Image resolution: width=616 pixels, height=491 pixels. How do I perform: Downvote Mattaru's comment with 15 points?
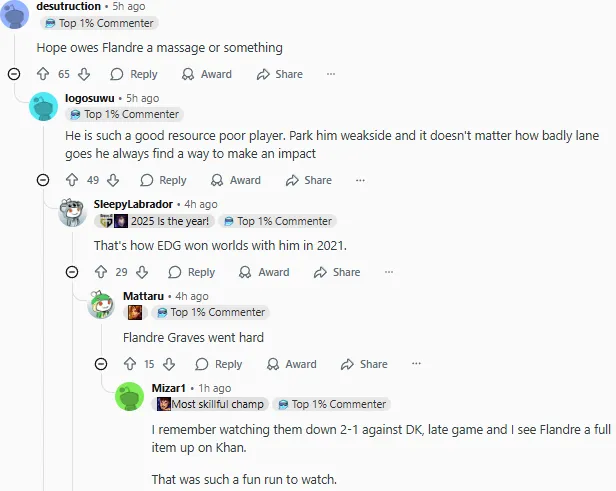[169, 364]
